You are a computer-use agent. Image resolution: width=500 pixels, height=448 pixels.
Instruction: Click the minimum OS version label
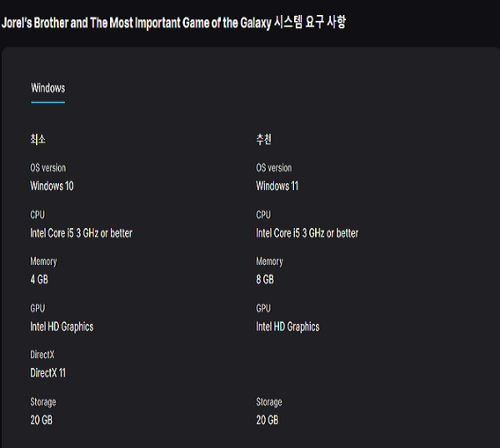click(x=48, y=168)
